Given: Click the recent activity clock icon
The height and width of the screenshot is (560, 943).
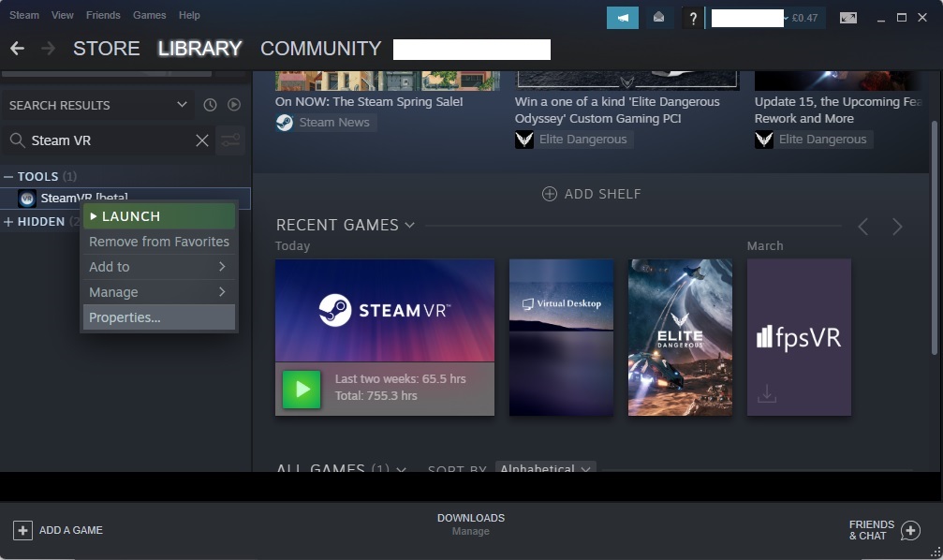Looking at the screenshot, I should pyautogui.click(x=210, y=105).
